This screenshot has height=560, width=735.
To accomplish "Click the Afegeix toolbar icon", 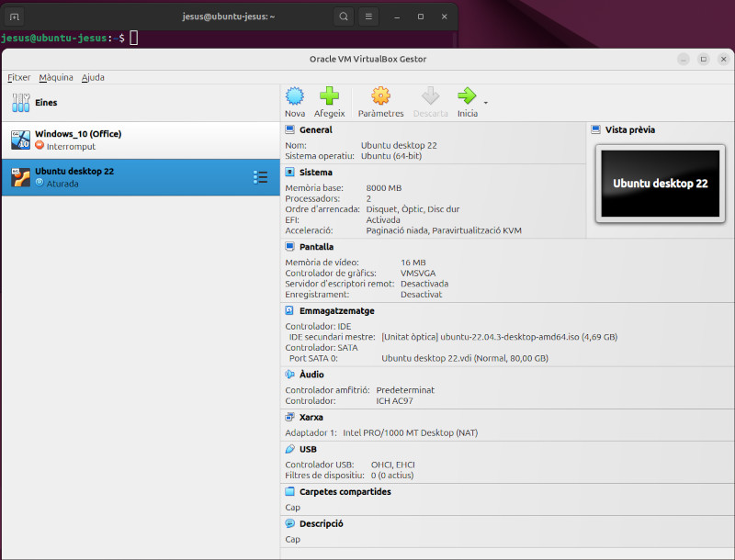I will 329,95.
